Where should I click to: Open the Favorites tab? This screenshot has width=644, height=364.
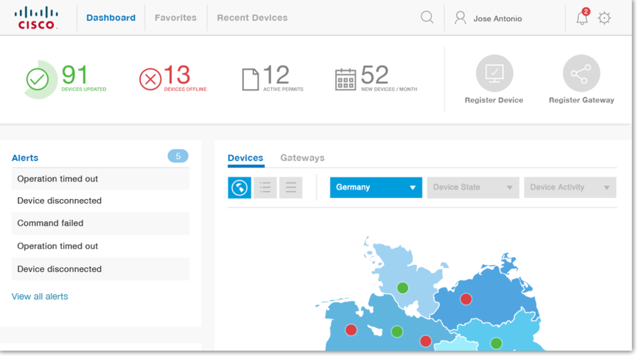[175, 17]
